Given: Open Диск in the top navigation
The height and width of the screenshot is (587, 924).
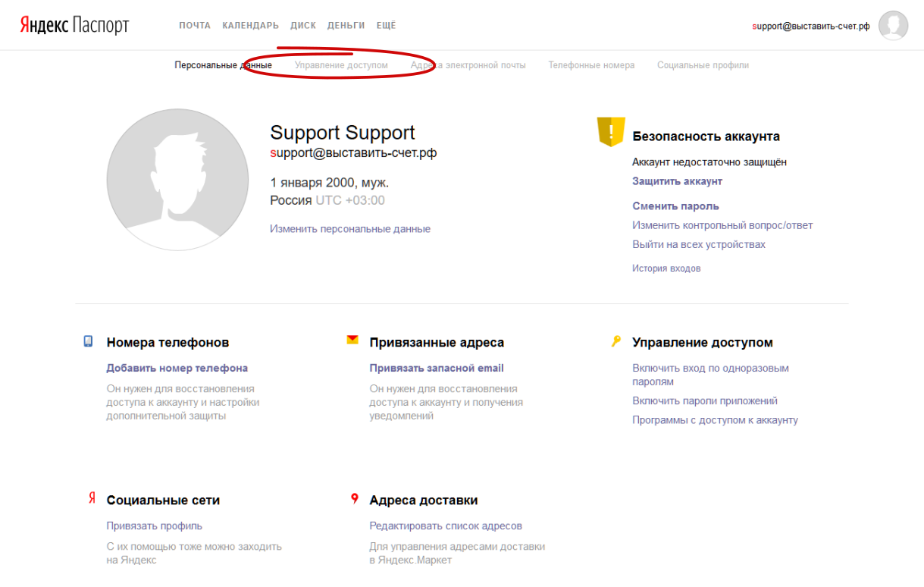Looking at the screenshot, I should point(303,26).
